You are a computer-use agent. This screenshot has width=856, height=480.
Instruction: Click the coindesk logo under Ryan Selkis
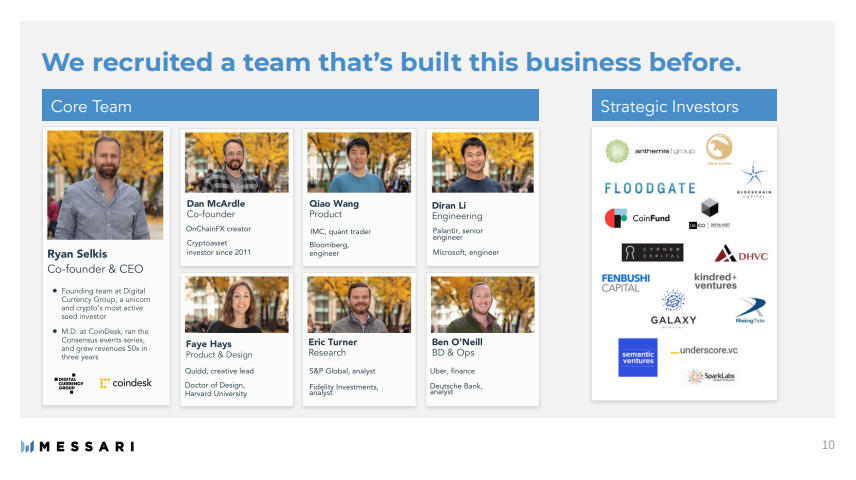click(x=126, y=383)
